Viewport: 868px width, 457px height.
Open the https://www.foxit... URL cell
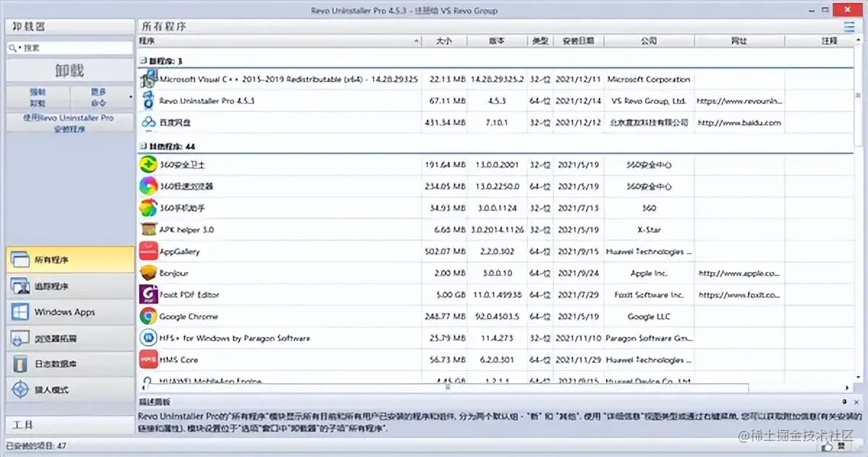coord(739,295)
